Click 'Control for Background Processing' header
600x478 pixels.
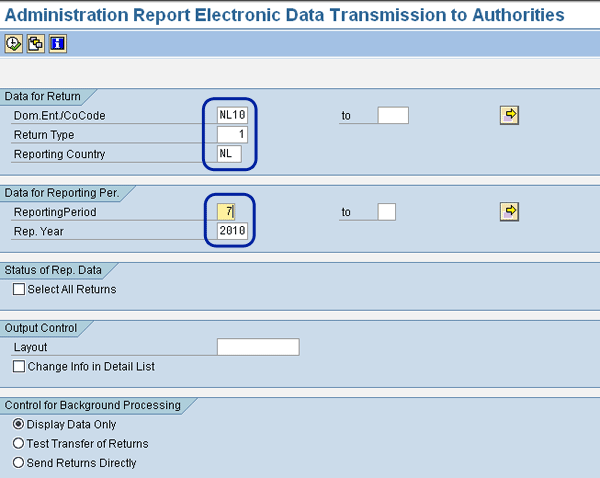click(92, 405)
